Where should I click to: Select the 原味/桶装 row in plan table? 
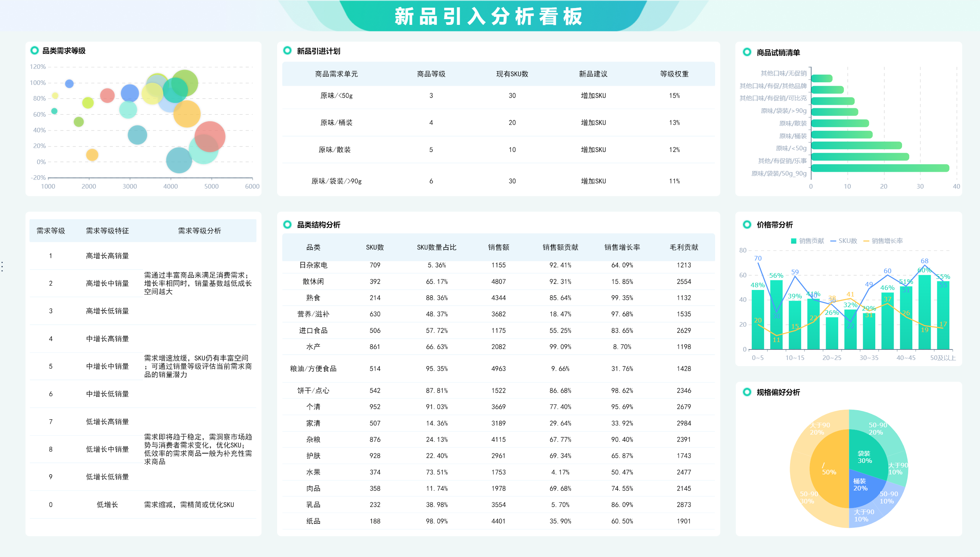tap(336, 122)
